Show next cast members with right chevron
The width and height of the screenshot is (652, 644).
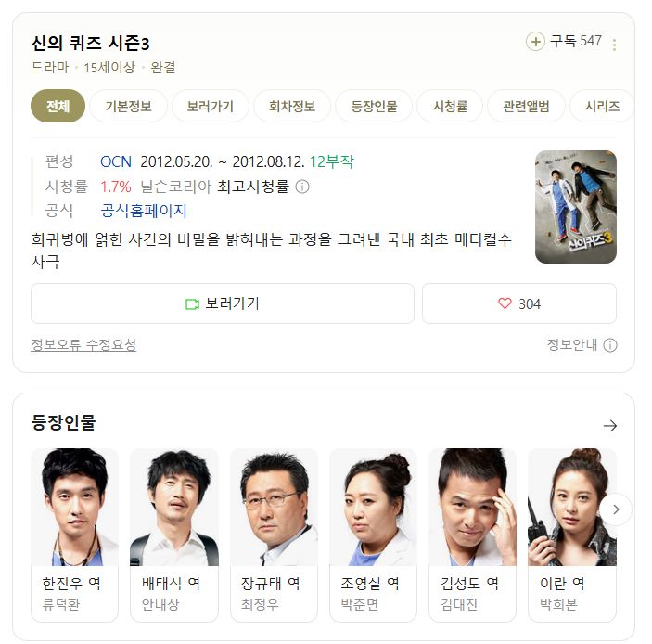(x=616, y=509)
